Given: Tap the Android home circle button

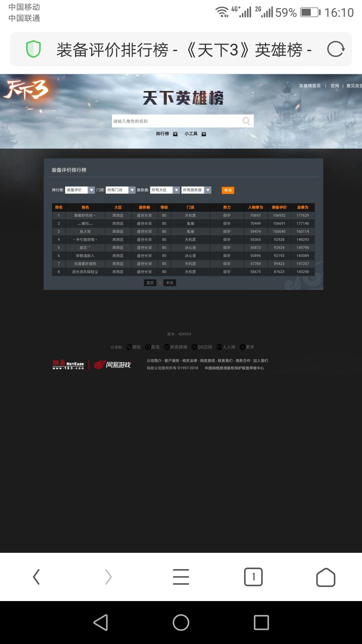Looking at the screenshot, I should pos(181,623).
